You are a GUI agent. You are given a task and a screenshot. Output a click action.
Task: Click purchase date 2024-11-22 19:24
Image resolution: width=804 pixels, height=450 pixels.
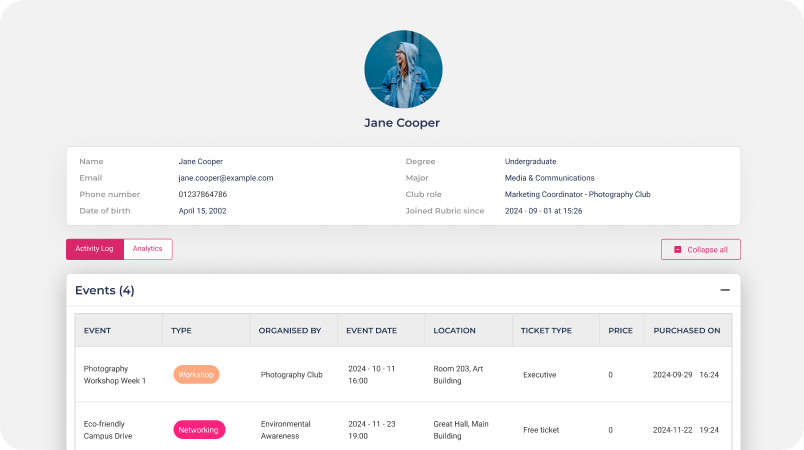tap(686, 430)
